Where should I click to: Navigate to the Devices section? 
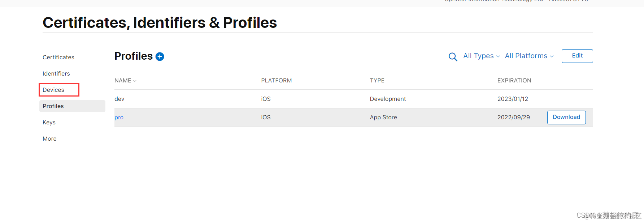pyautogui.click(x=53, y=90)
